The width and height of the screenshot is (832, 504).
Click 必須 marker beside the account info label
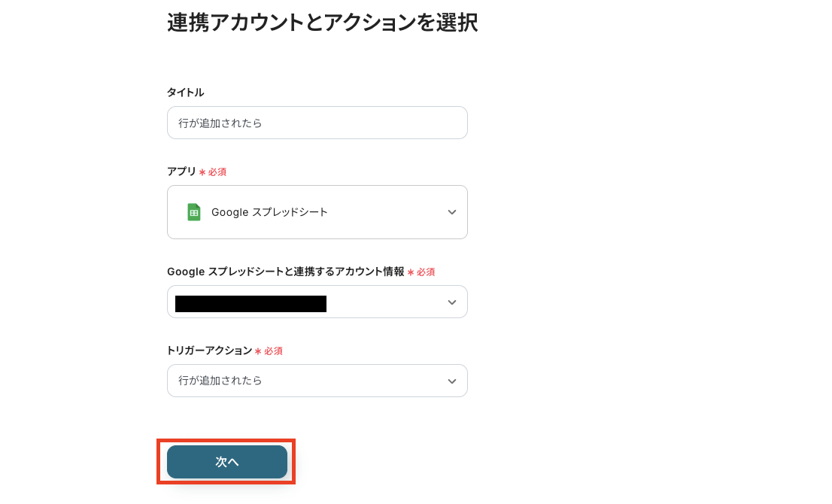[426, 272]
